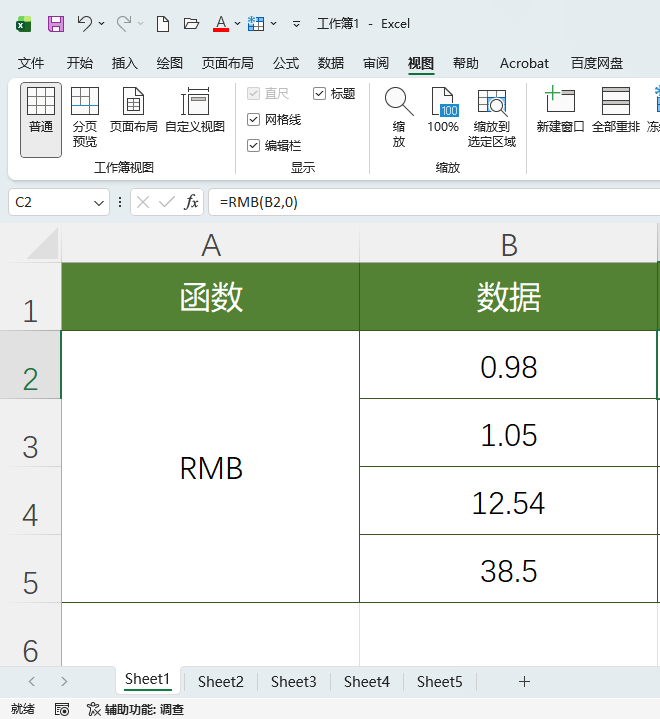Switch to 页面布局 view button in ribbon
The image size is (660, 719).
[133, 110]
